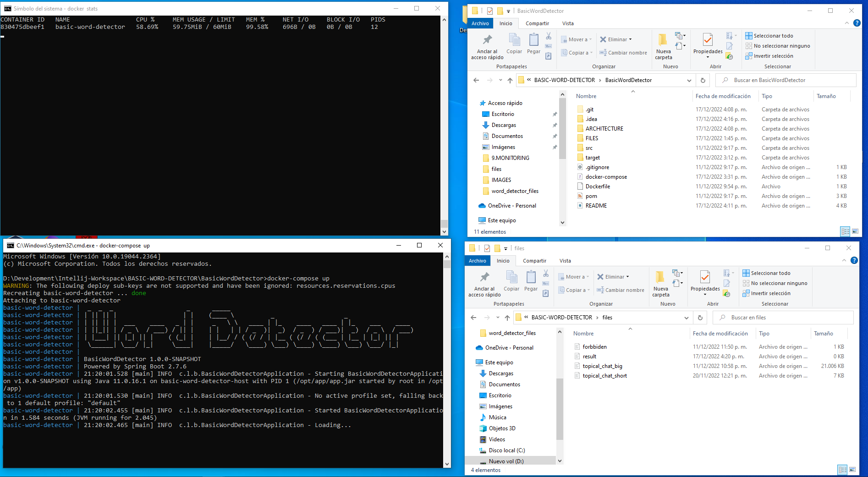Create a Nueva carpeta
868x477 pixels.
tap(663, 46)
